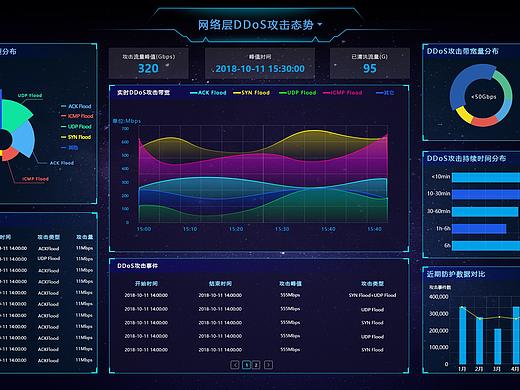Sort events table by 结束时间 header
This screenshot has height=390, width=520.
(220, 284)
